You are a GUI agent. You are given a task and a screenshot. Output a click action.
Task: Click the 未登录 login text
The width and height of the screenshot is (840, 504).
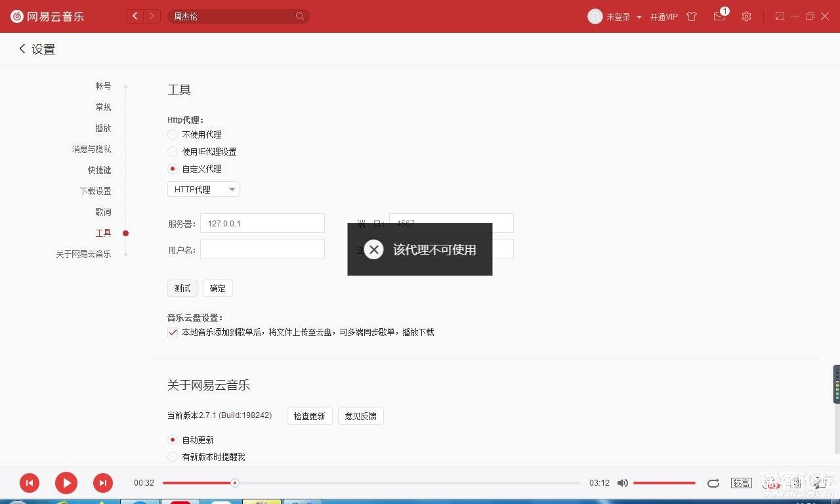(x=618, y=17)
